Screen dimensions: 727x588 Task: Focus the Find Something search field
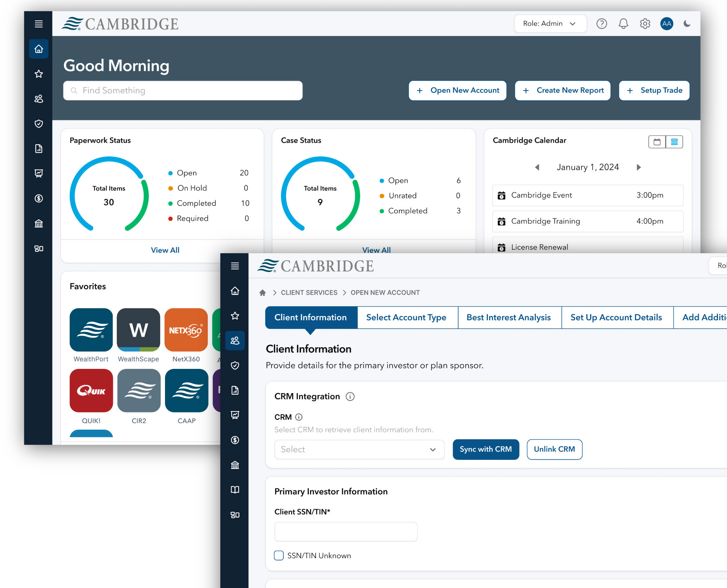[x=183, y=91]
